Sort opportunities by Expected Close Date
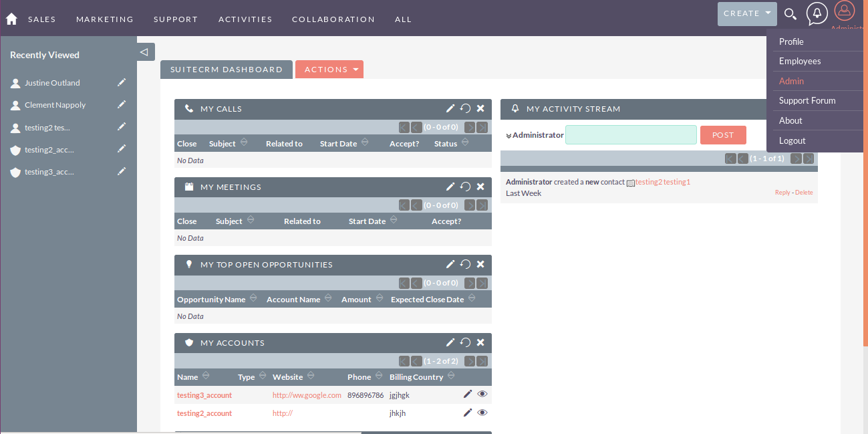 tap(472, 298)
